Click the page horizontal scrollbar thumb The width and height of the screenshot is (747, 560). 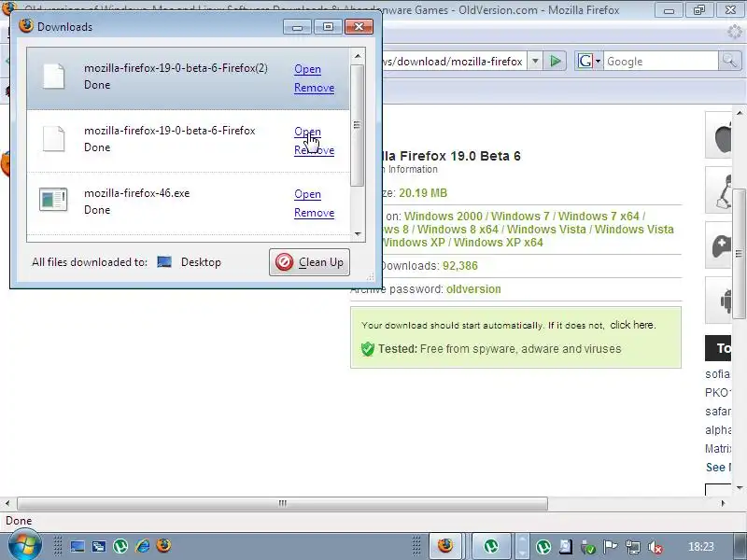pyautogui.click(x=283, y=503)
